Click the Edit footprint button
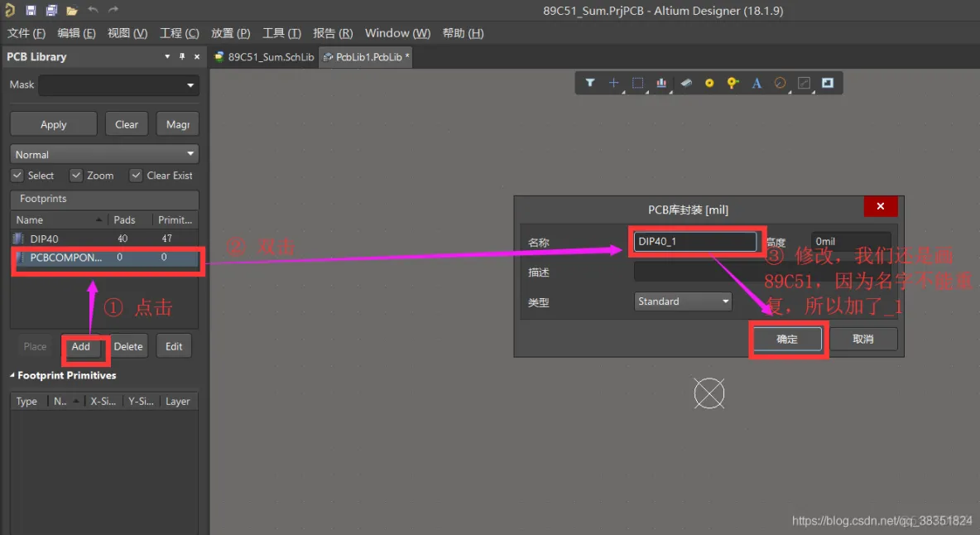Screen dimensions: 980x535 coord(174,346)
